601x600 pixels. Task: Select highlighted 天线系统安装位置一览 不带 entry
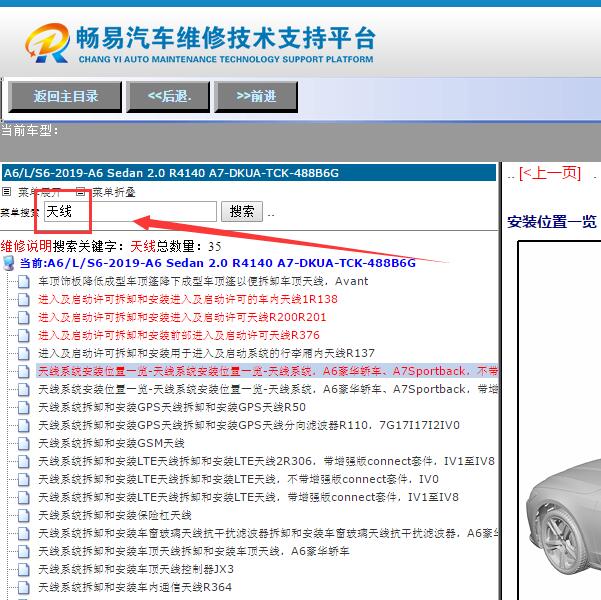pos(268,371)
